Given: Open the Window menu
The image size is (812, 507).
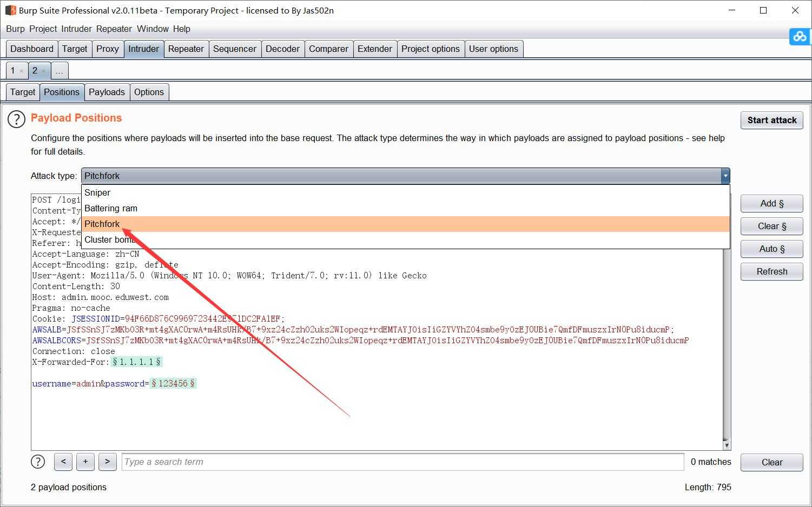Looking at the screenshot, I should click(x=153, y=29).
